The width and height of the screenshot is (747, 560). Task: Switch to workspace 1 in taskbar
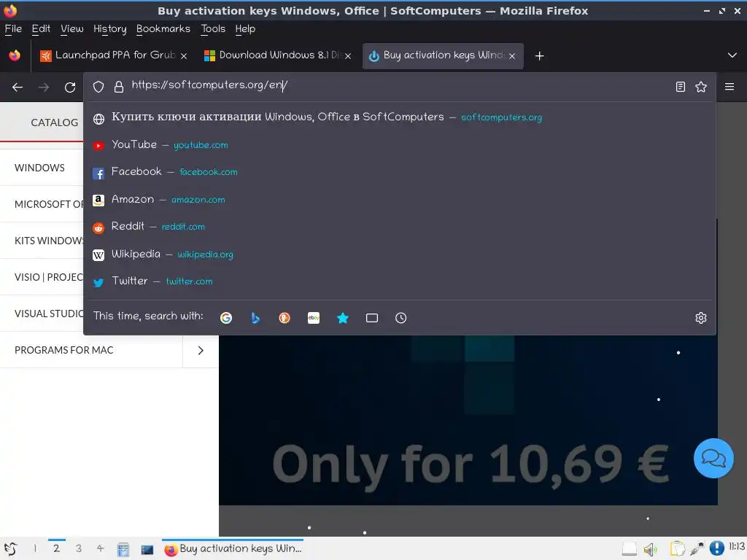[35, 548]
